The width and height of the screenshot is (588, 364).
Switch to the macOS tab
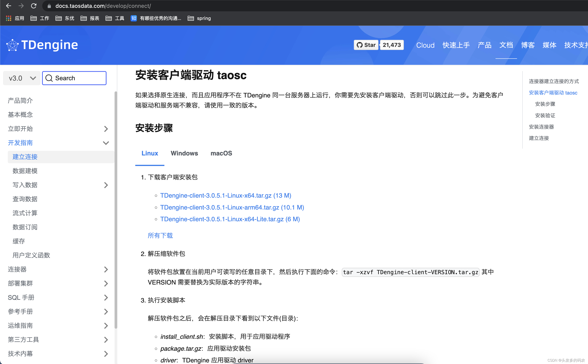(x=221, y=153)
